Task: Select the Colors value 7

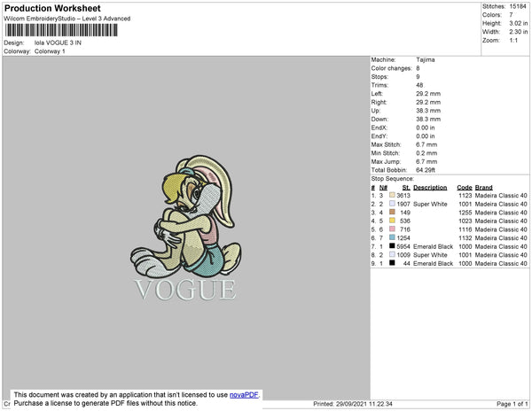Action: [x=511, y=15]
